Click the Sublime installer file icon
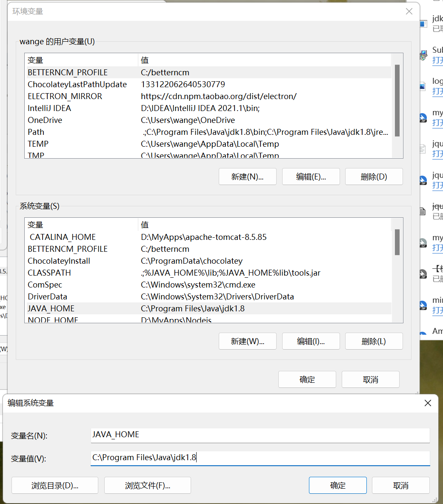Screen dimensions: 443x504 tap(423, 55)
